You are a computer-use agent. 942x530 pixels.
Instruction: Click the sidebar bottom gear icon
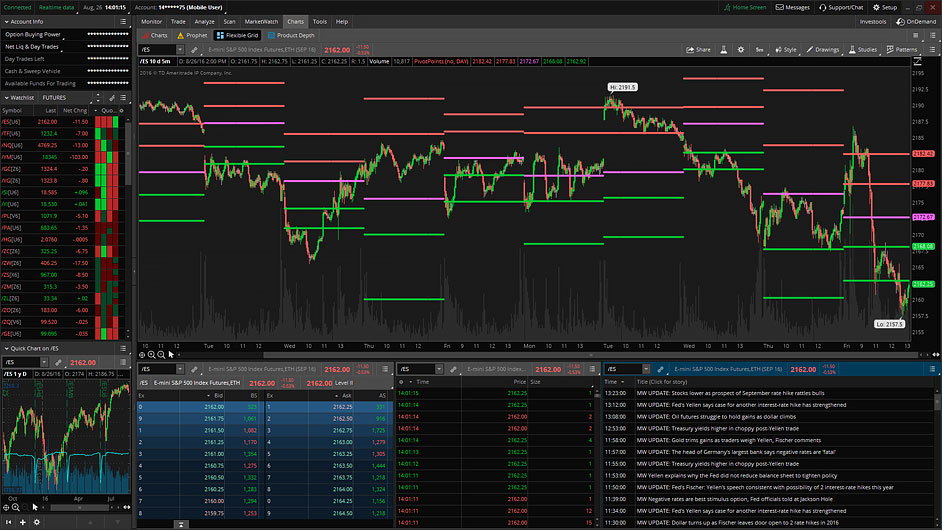[37, 522]
